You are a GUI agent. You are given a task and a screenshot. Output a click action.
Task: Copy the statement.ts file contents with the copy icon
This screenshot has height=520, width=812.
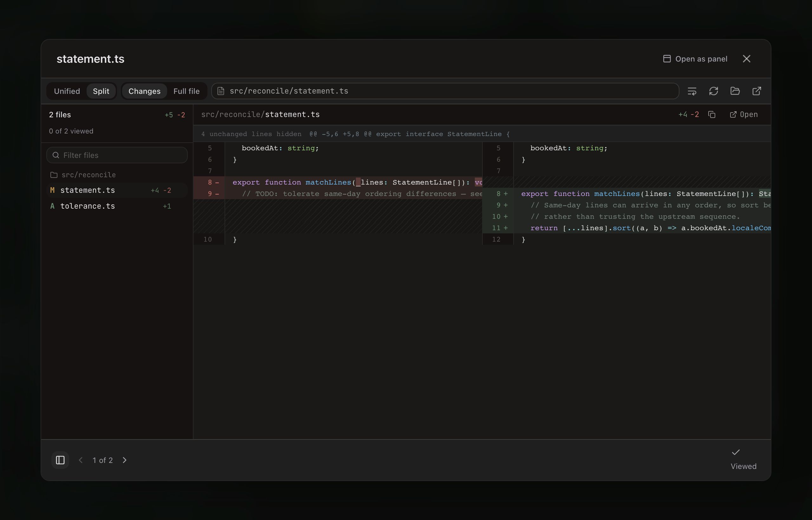pyautogui.click(x=712, y=115)
